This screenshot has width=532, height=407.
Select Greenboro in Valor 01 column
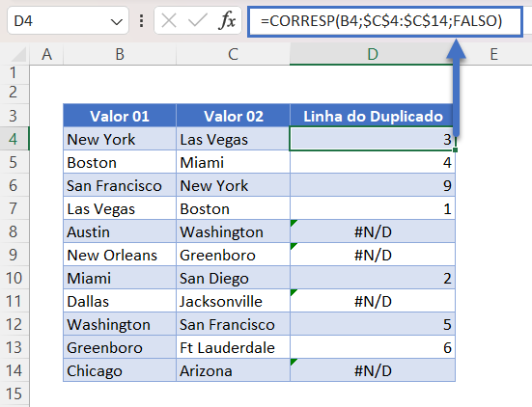pyautogui.click(x=120, y=347)
